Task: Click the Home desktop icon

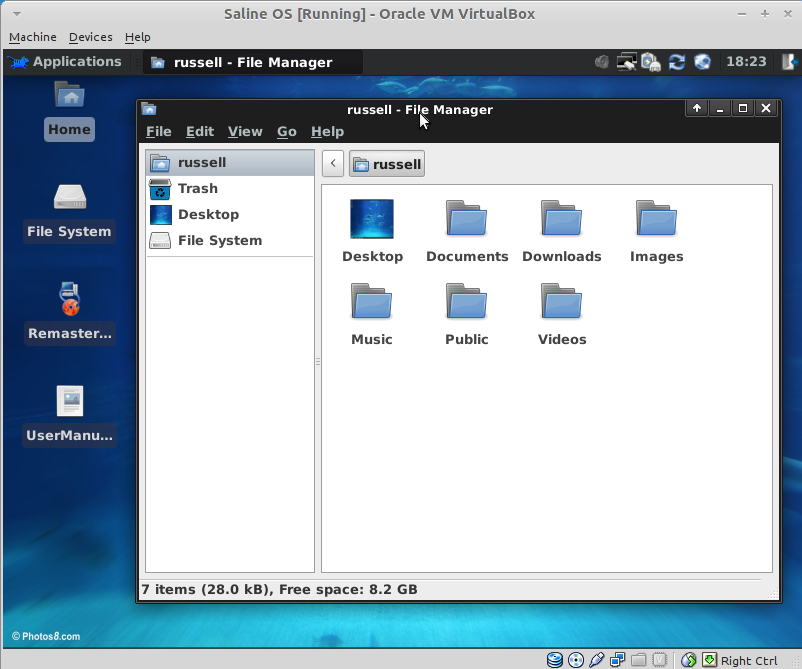Action: click(x=69, y=97)
